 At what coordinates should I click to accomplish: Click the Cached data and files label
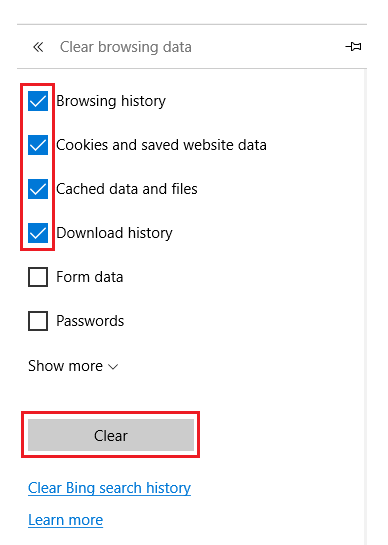(x=127, y=189)
